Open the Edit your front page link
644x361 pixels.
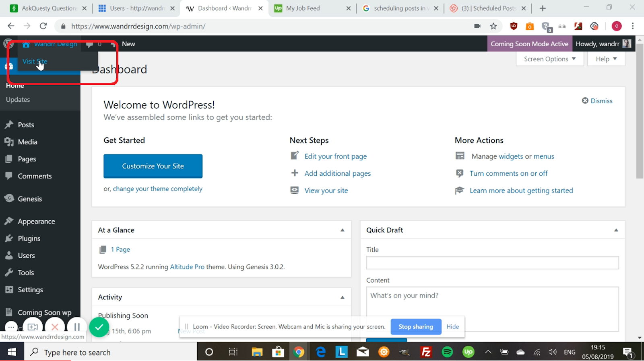(x=336, y=156)
